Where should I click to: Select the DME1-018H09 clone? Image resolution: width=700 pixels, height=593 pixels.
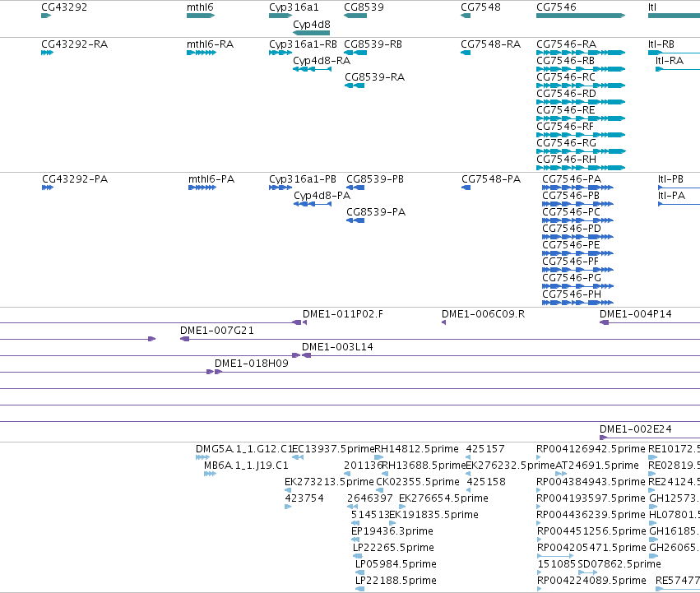click(457, 372)
